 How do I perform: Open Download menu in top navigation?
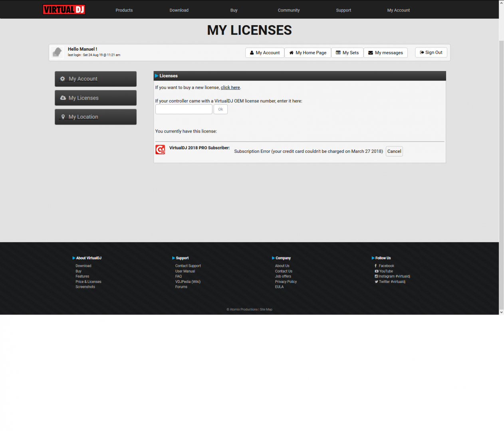tap(179, 10)
